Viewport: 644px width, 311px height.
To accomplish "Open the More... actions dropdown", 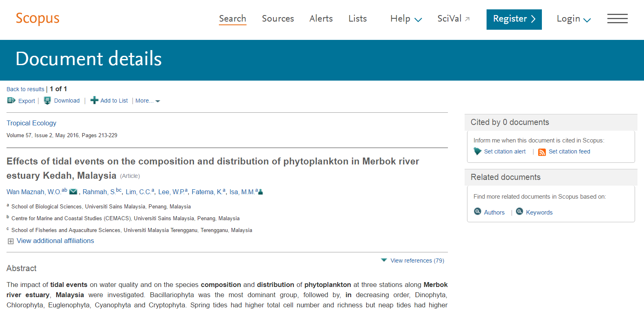I will pos(147,101).
